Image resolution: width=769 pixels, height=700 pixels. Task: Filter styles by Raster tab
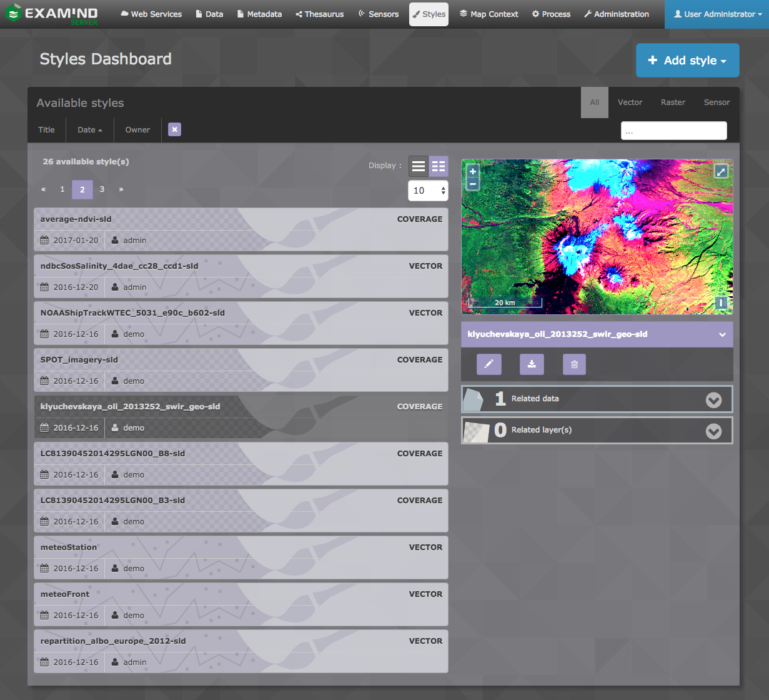pos(673,102)
